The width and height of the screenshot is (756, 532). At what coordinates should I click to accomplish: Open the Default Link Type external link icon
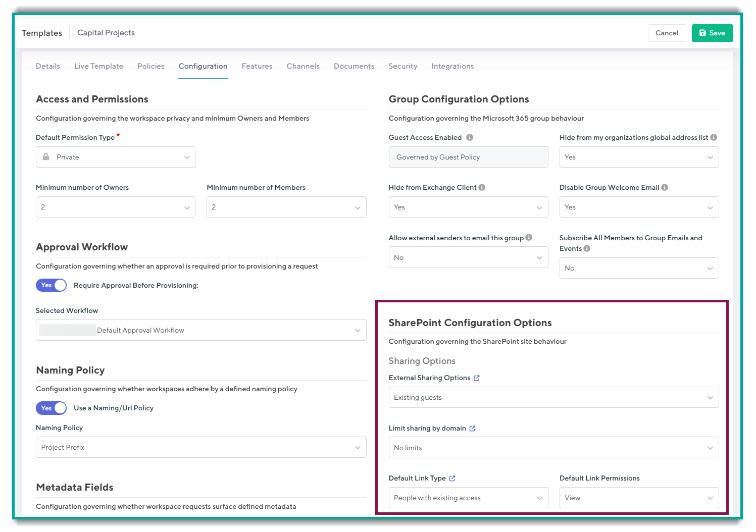point(451,478)
